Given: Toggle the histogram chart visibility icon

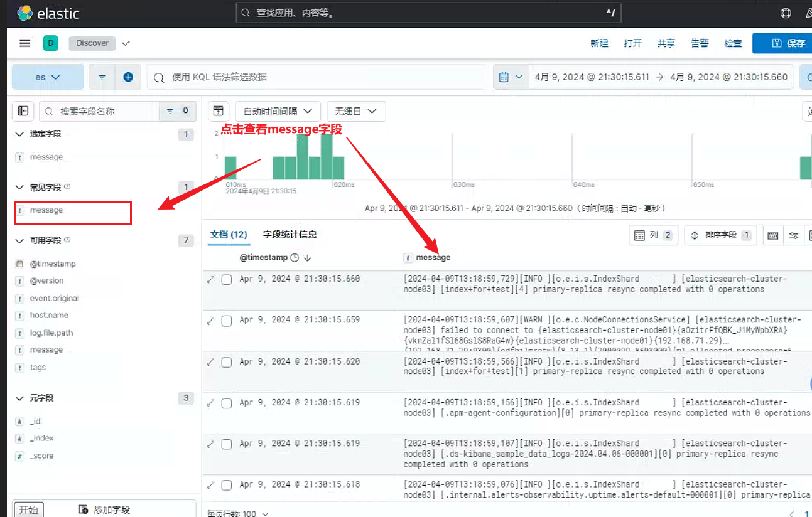Looking at the screenshot, I should (x=218, y=111).
